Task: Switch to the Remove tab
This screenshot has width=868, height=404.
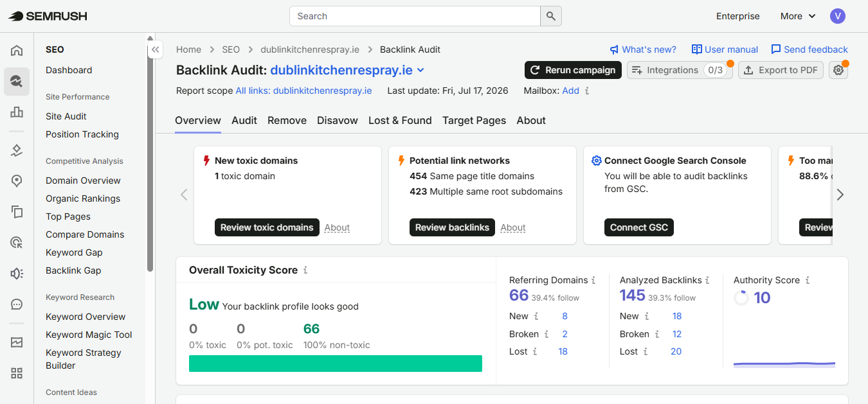Action: coord(287,120)
